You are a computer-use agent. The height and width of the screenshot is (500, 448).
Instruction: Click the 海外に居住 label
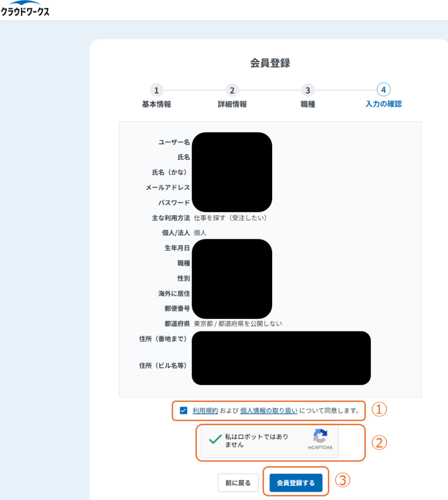click(174, 293)
